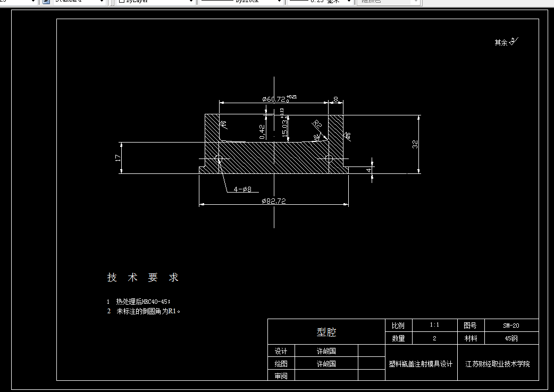Click the 未标注的倒圆角为R1 requirement line
This screenshot has width=554, height=392.
tap(144, 311)
